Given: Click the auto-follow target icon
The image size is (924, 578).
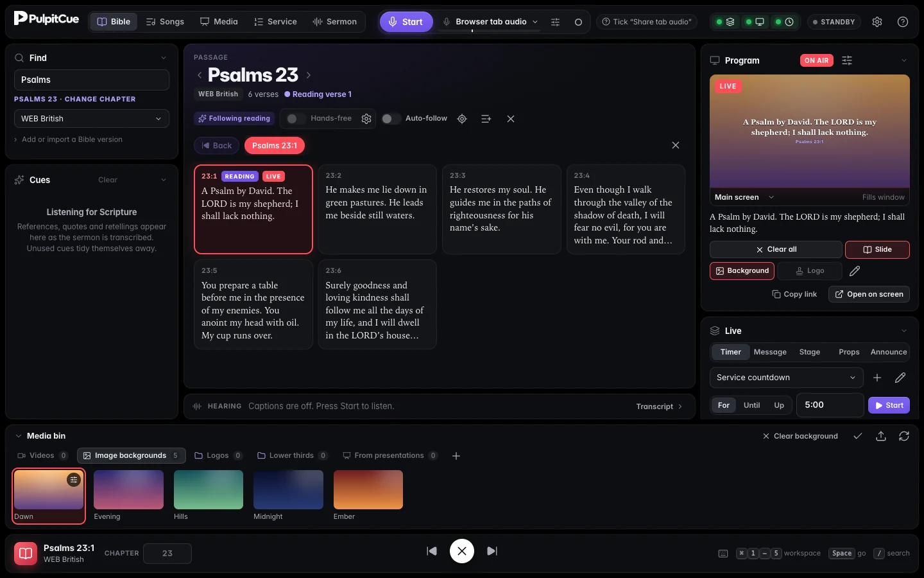Looking at the screenshot, I should (462, 119).
